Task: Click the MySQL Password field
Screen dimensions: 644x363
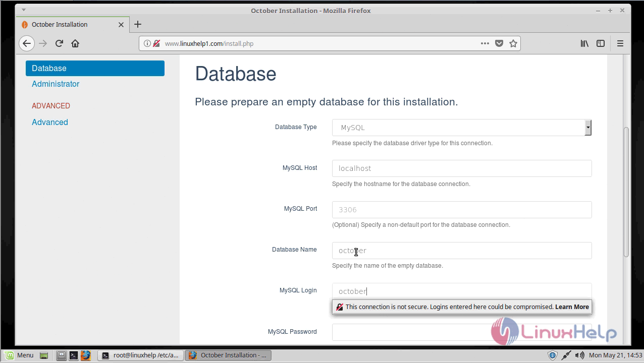Action: [462, 332]
